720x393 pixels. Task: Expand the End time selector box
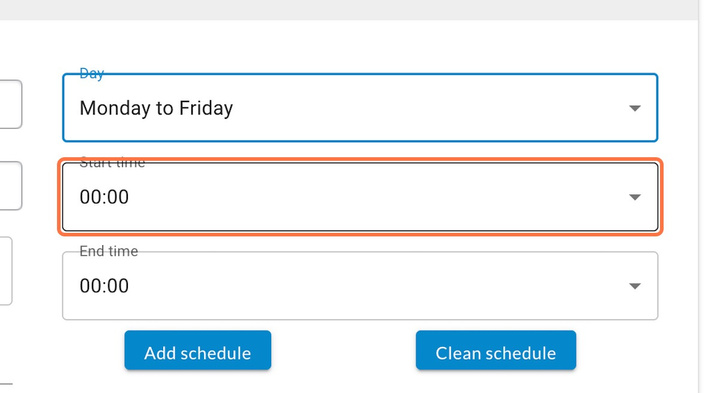click(x=360, y=286)
